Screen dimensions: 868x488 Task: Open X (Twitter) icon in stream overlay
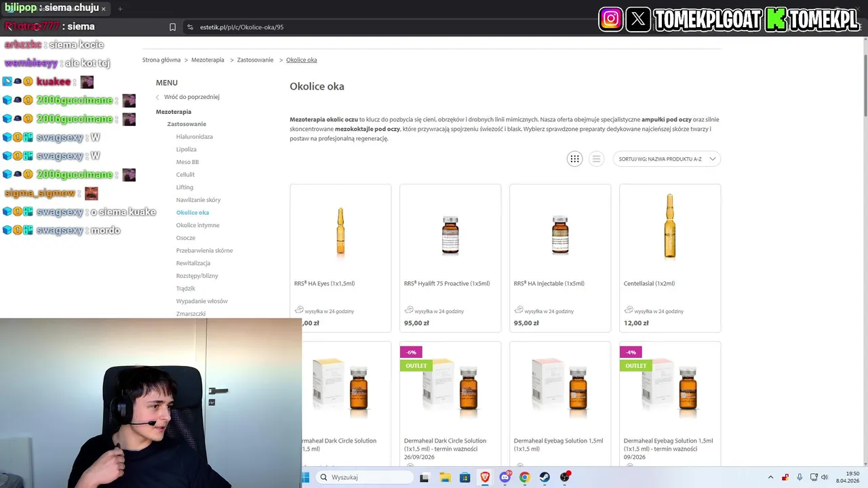[x=638, y=19]
